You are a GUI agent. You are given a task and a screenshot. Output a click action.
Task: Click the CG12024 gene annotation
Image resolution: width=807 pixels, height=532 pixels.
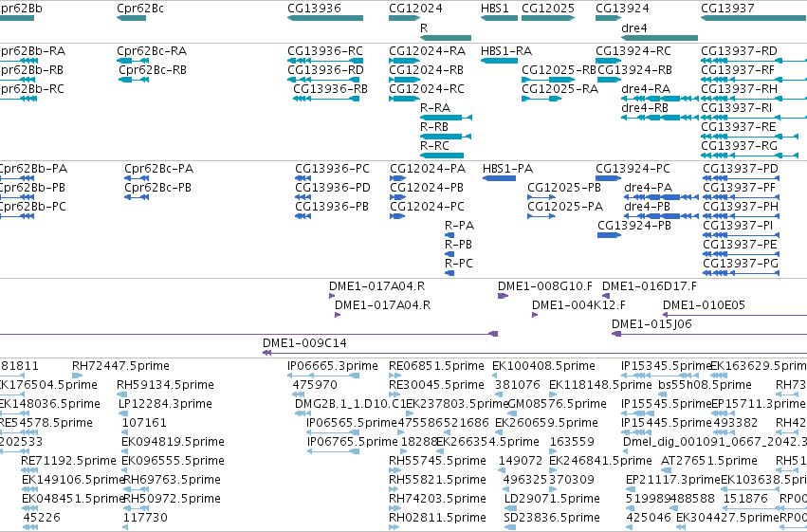pos(405,18)
